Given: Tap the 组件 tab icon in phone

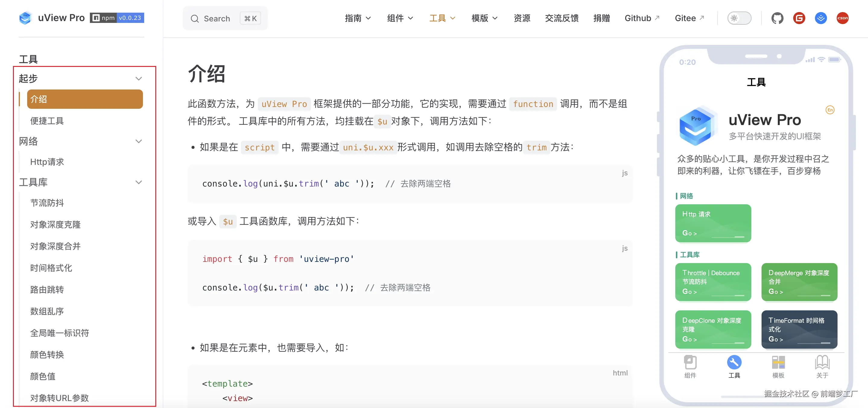Looking at the screenshot, I should point(690,362).
